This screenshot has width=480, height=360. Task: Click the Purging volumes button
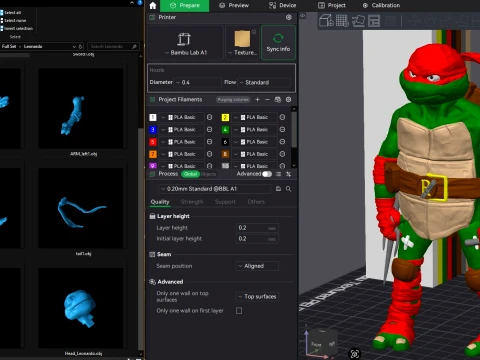coord(233,99)
